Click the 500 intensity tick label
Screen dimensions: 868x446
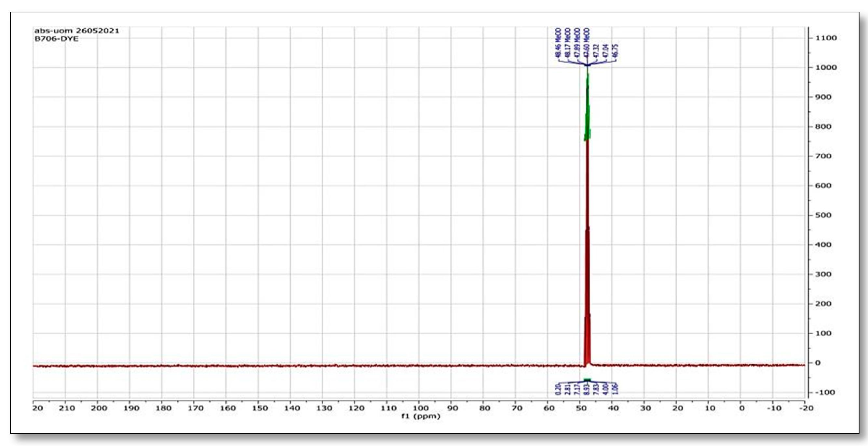(824, 215)
